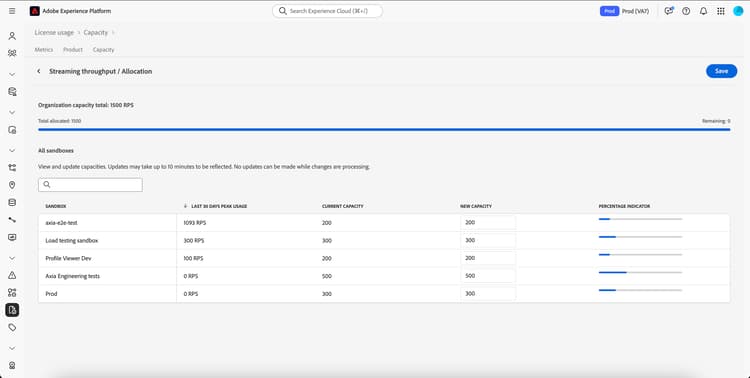
Task: Switch to the Metrics tab
Action: click(x=44, y=50)
